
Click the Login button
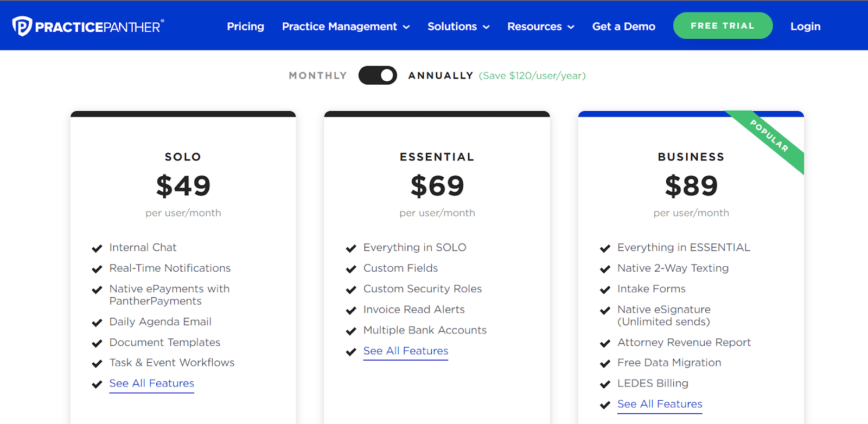[805, 26]
